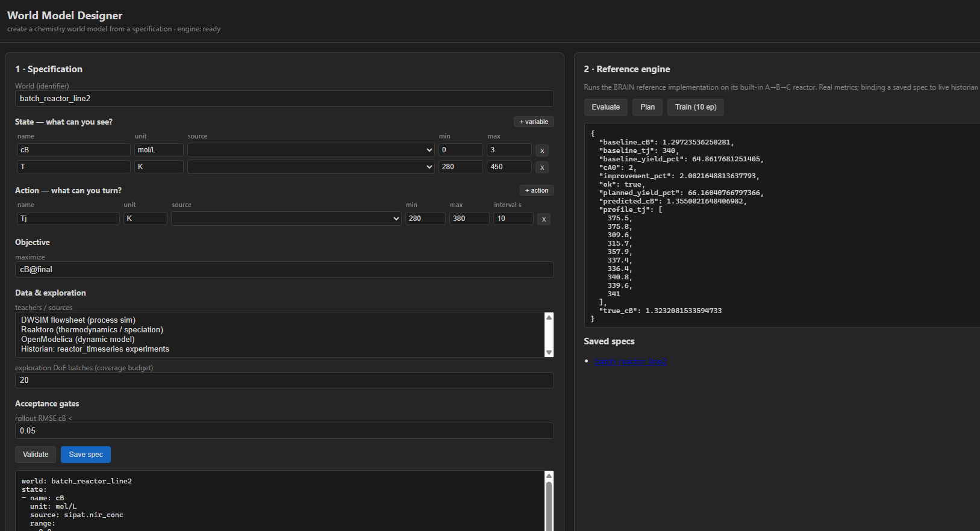The width and height of the screenshot is (980, 531).
Task: Edit the mol/L unit field
Action: click(159, 150)
